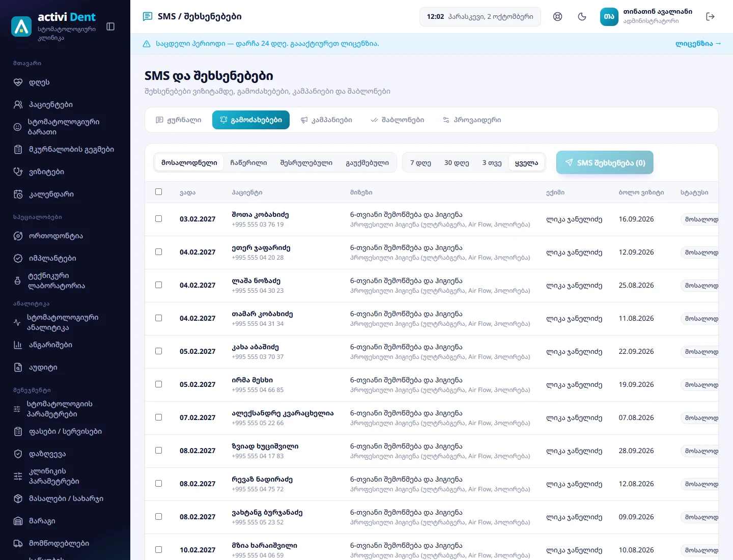Image resolution: width=733 pixels, height=560 pixels.
Task: Collapse sidebar with panel toggle icon
Action: click(x=110, y=26)
